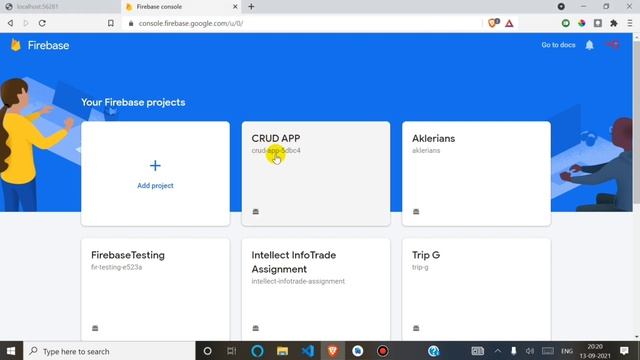The width and height of the screenshot is (640, 360).
Task: Click the plus icon in Add project card
Action: (x=155, y=165)
